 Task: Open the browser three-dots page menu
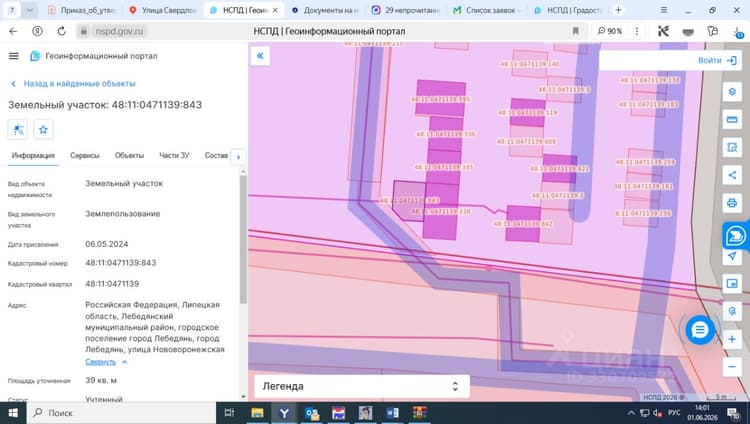637,31
